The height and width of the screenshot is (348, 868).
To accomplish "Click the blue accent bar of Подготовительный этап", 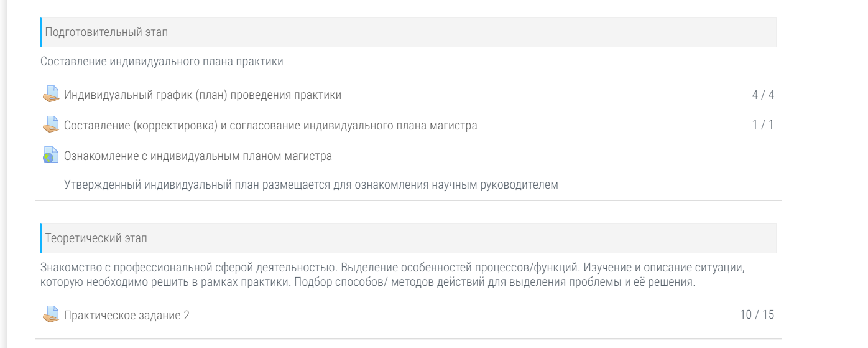I will [41, 32].
